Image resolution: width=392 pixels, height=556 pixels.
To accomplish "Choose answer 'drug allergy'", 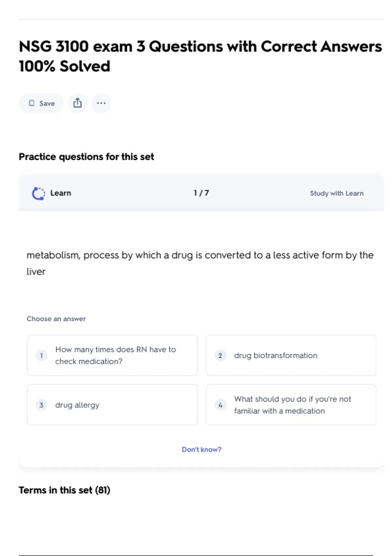I will tap(77, 405).
